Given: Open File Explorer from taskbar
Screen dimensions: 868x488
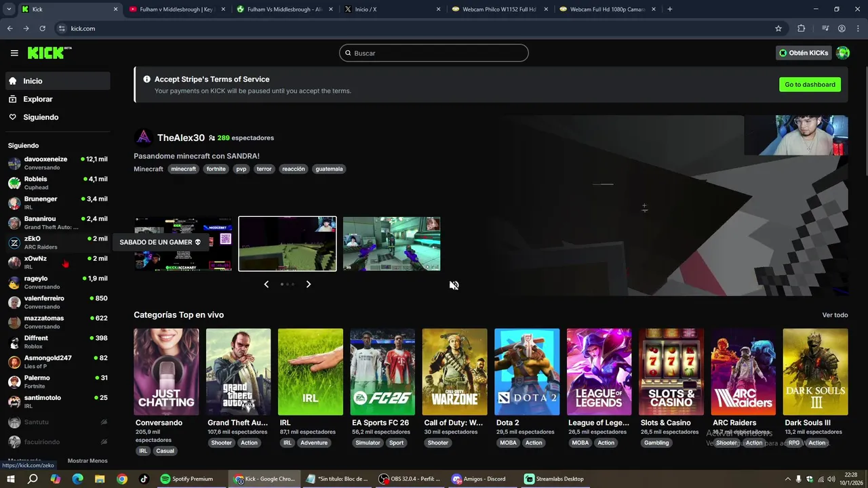Looking at the screenshot, I should coord(100,479).
